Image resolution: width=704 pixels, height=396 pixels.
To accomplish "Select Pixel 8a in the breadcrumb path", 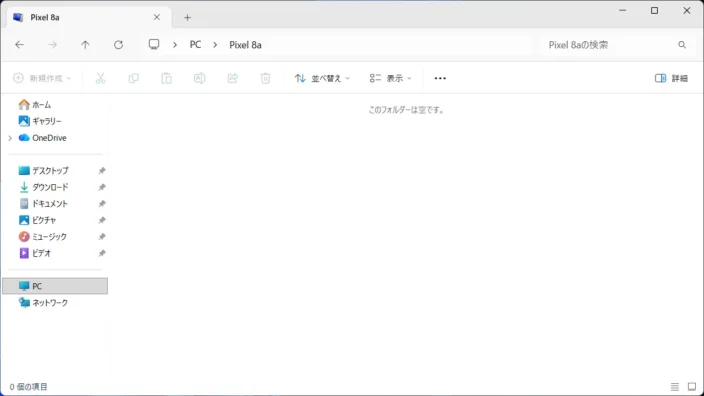I will [246, 45].
